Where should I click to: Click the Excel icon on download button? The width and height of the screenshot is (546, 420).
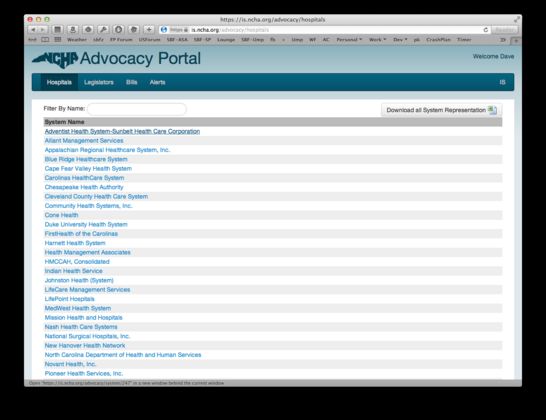tap(492, 110)
